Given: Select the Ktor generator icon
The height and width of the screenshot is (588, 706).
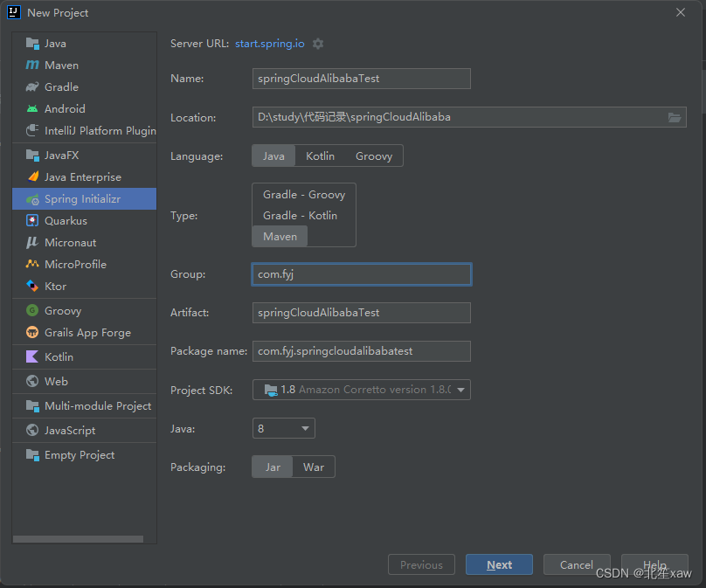Looking at the screenshot, I should (x=32, y=286).
